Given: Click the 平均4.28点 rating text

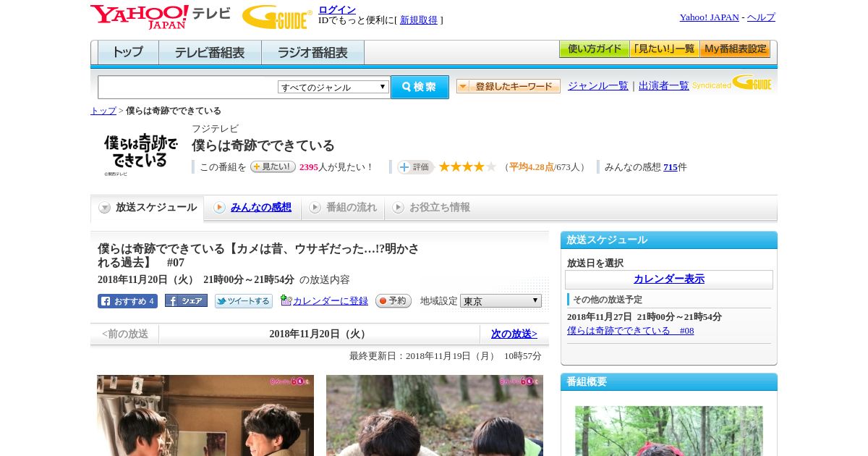Looking at the screenshot, I should [x=532, y=166].
